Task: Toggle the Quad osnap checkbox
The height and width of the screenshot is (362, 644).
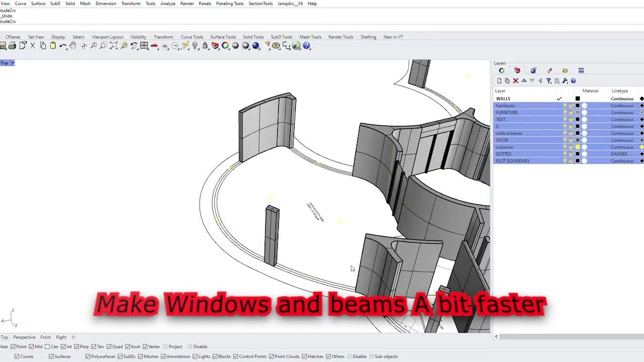Action: 109,346
